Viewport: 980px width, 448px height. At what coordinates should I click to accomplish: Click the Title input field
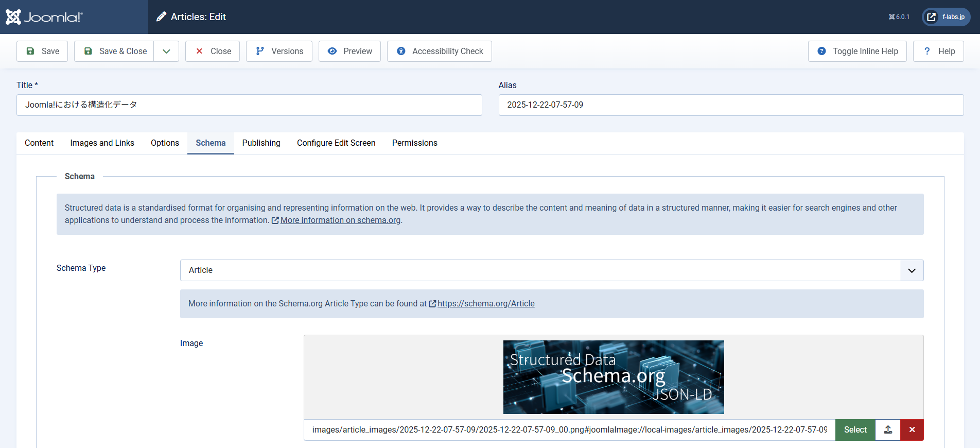pos(249,105)
